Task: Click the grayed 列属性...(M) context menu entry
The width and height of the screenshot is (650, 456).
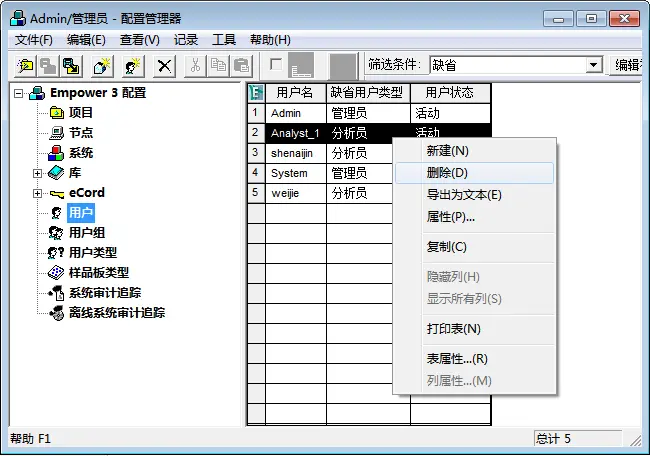Action: 474,381
